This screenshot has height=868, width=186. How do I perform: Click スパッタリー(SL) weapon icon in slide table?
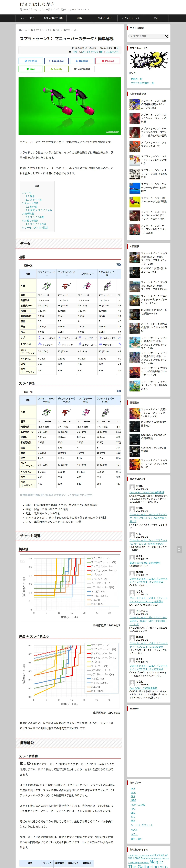coord(86,412)
